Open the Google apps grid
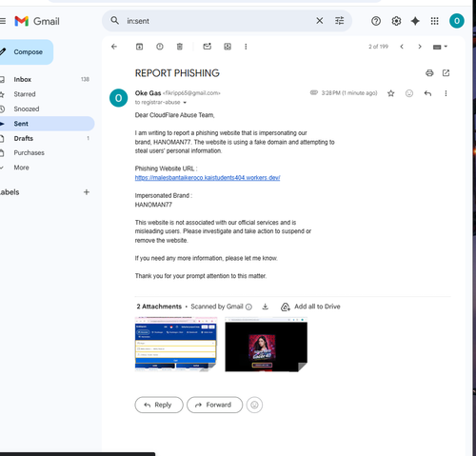 pos(435,21)
